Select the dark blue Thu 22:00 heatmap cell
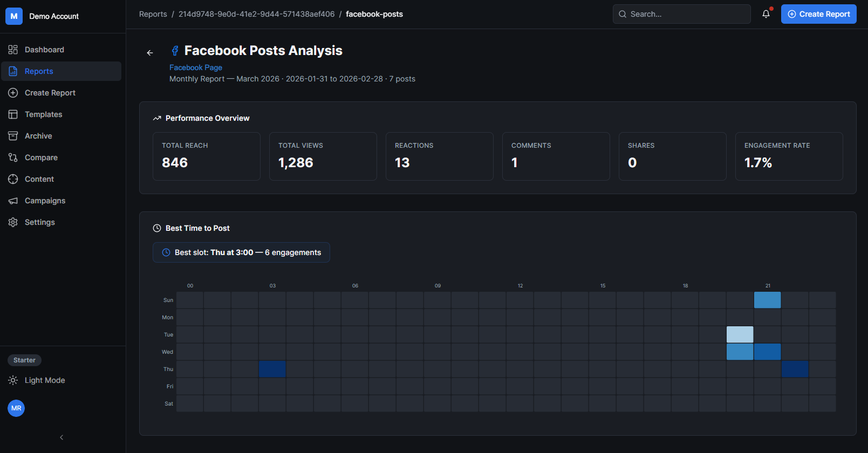The image size is (868, 453). (x=795, y=369)
